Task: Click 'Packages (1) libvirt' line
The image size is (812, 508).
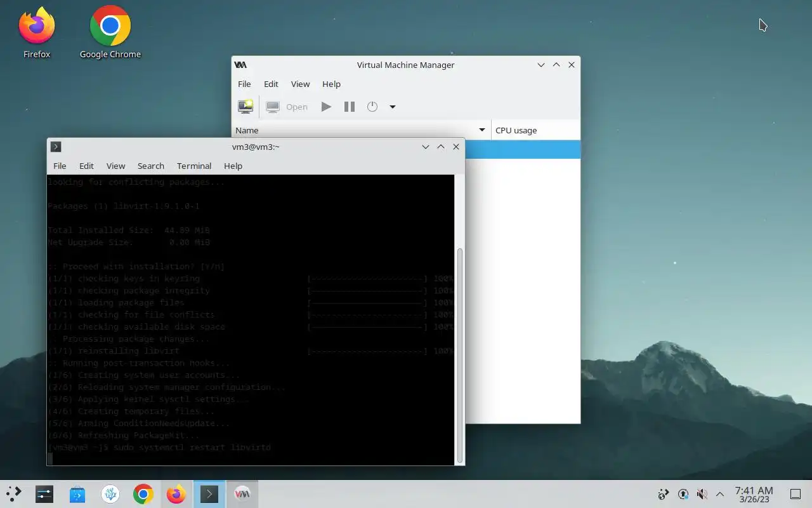Action: [x=124, y=206]
